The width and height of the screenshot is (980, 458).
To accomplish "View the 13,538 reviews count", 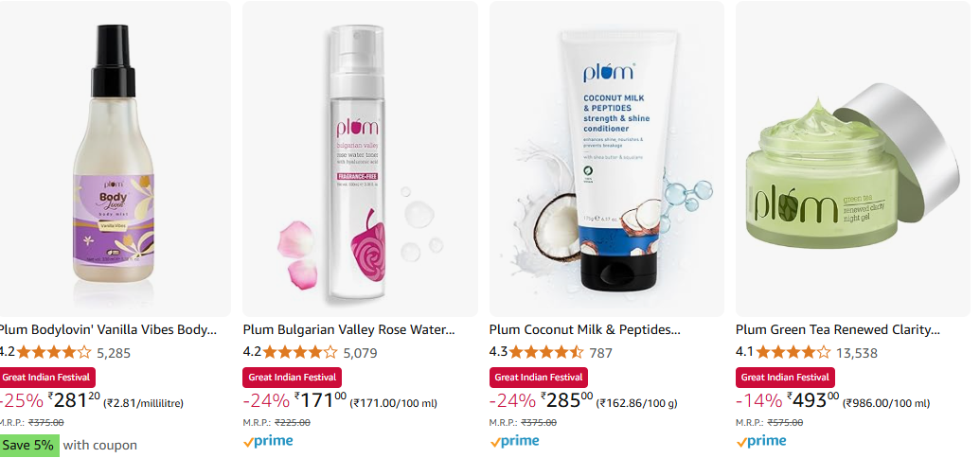I will pos(856,353).
